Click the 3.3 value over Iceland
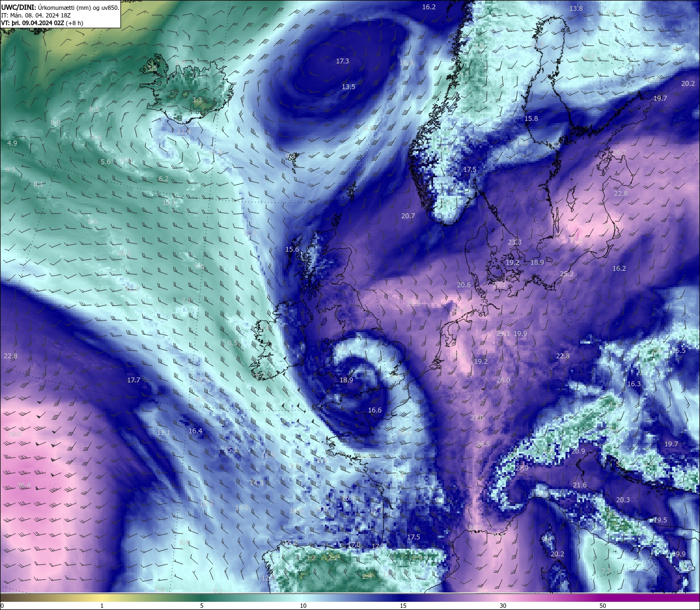The height and width of the screenshot is (610, 700). (197, 100)
